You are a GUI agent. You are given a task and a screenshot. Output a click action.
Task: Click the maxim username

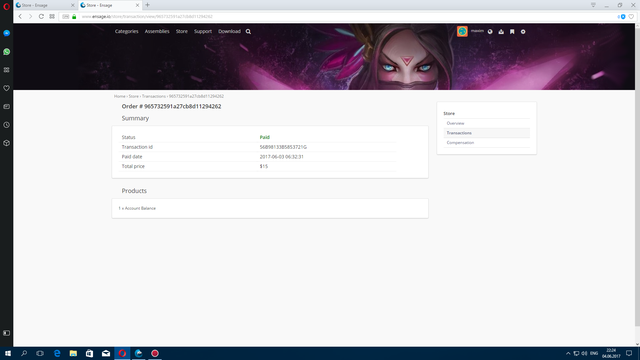(477, 31)
